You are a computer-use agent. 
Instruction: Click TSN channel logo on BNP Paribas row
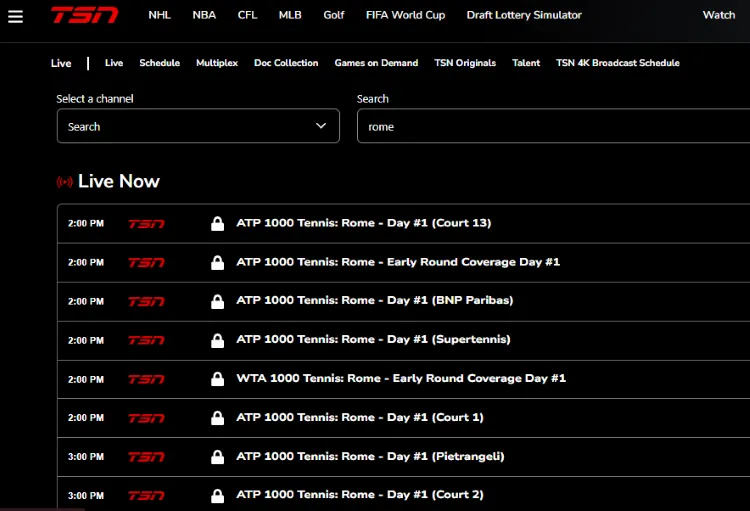(x=146, y=301)
